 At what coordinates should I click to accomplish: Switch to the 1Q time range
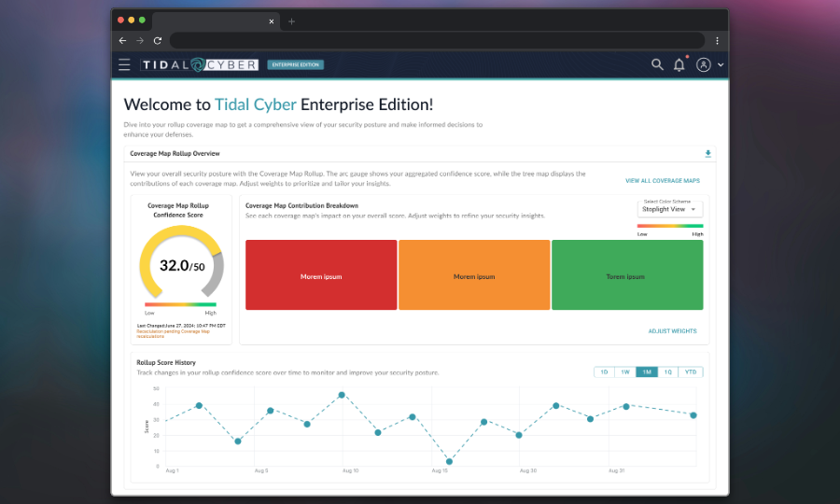point(667,371)
